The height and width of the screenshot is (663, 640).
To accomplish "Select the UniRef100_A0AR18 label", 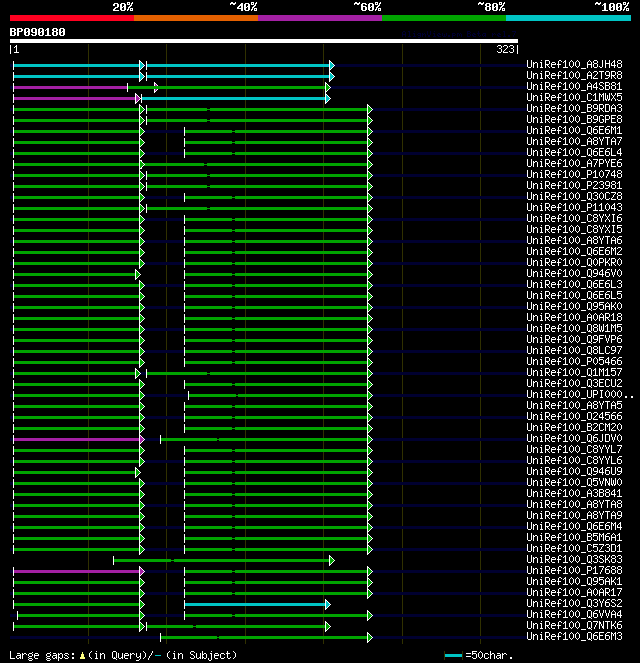I will [x=574, y=317].
